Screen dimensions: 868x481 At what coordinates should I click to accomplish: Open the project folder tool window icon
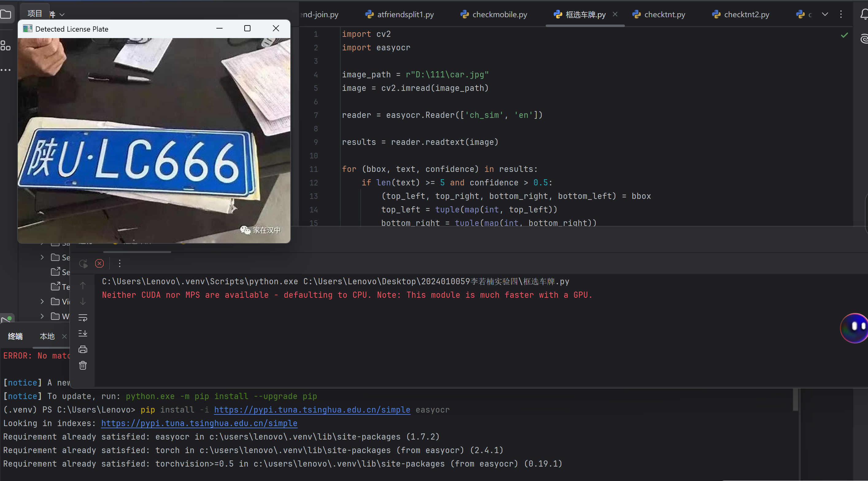(6, 14)
